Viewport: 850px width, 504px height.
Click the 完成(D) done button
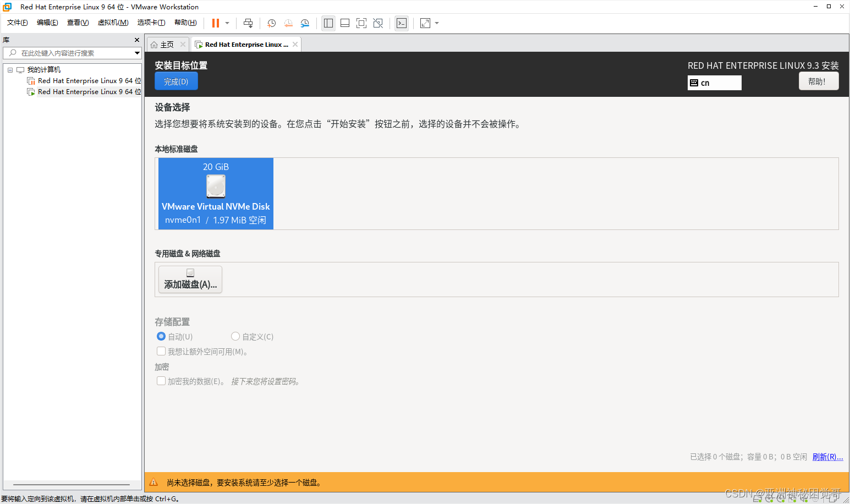point(176,81)
